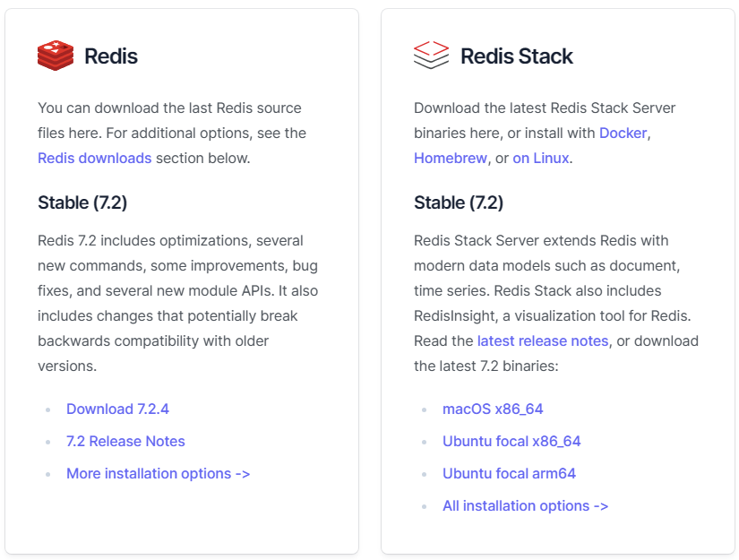Click the Redis Stack card title
This screenshot has height=560, width=739.
tap(517, 56)
